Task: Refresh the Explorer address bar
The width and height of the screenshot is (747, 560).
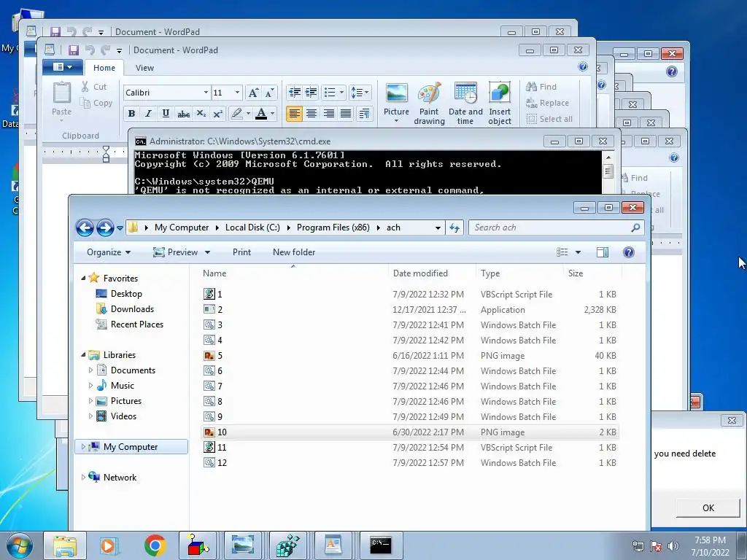Action: click(454, 227)
